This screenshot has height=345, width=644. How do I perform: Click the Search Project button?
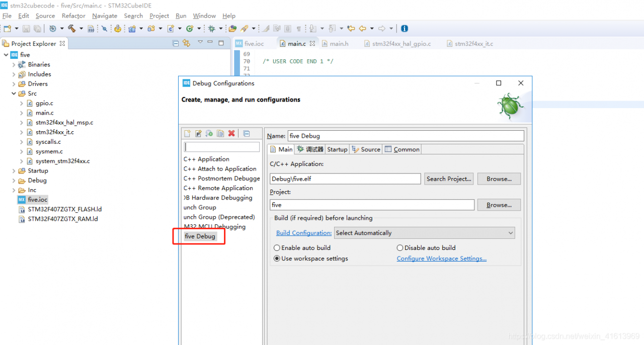click(449, 179)
